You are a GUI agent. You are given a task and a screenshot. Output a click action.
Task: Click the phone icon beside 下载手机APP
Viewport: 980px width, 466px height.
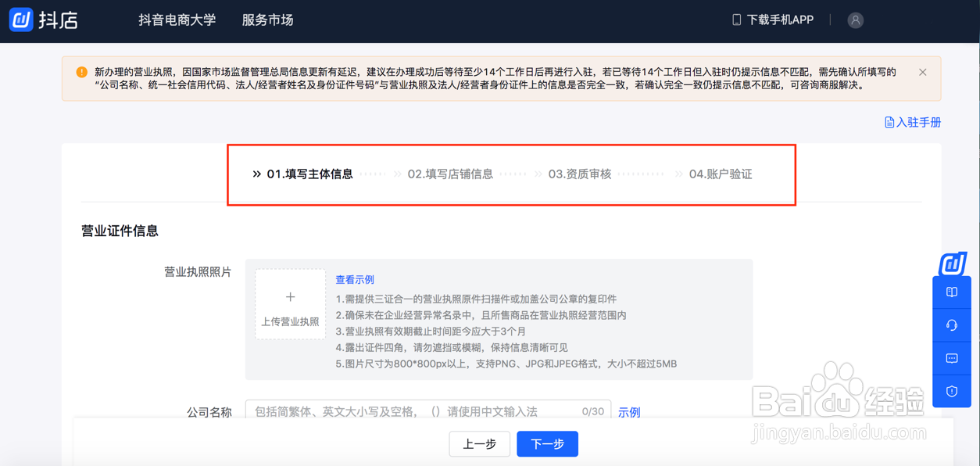point(736,20)
